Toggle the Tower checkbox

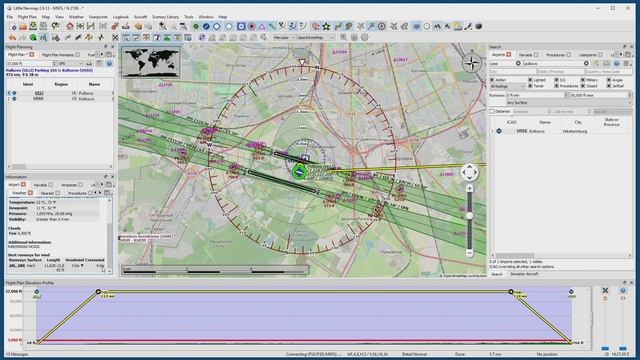[x=530, y=86]
